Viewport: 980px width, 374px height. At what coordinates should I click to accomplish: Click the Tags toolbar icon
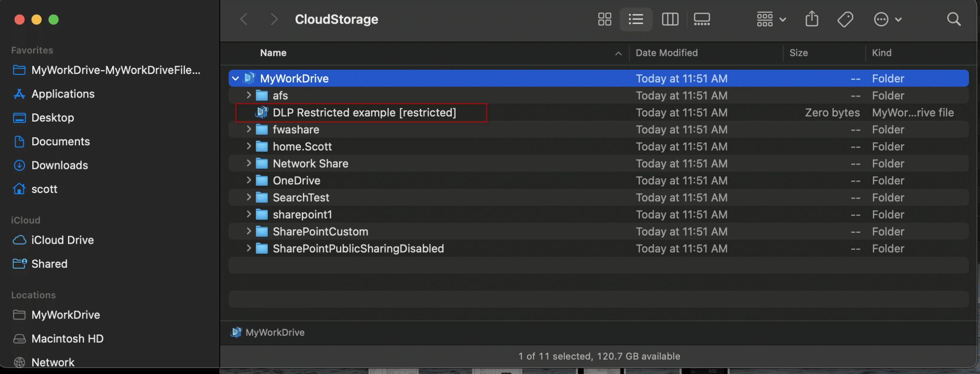pyautogui.click(x=845, y=19)
